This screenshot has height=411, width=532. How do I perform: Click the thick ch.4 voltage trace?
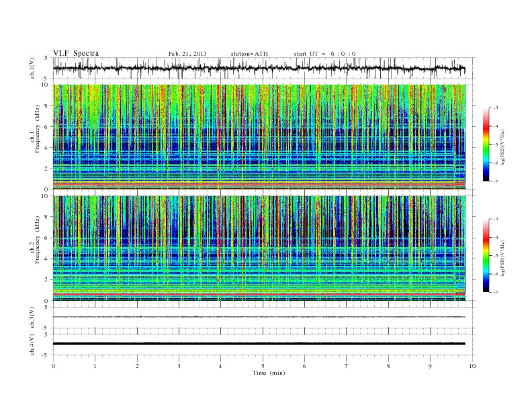[x=259, y=344]
